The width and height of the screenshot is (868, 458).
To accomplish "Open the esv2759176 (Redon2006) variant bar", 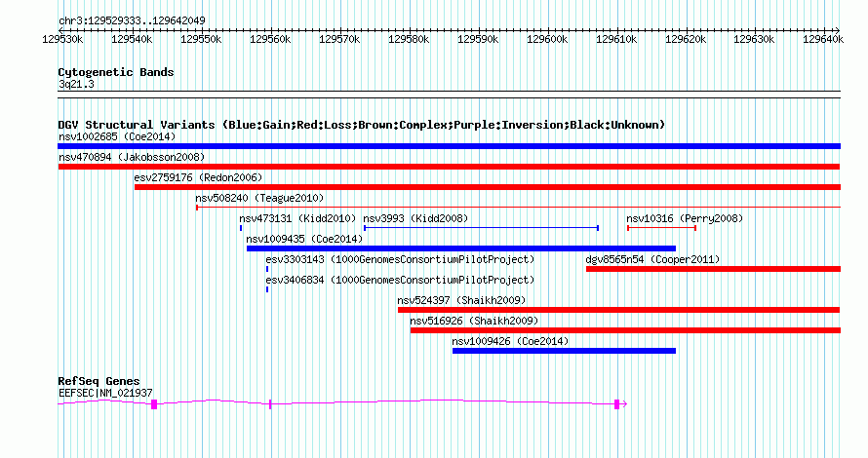I will (x=488, y=187).
